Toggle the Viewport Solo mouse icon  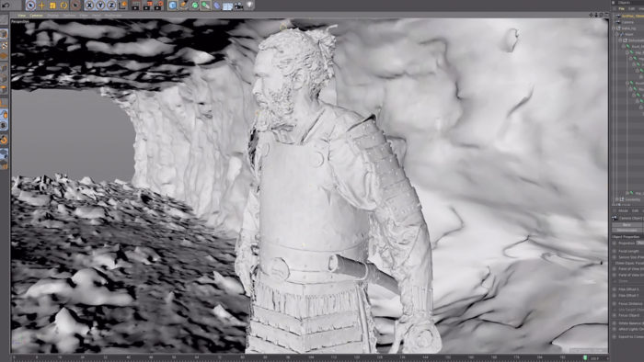pos(4,115)
